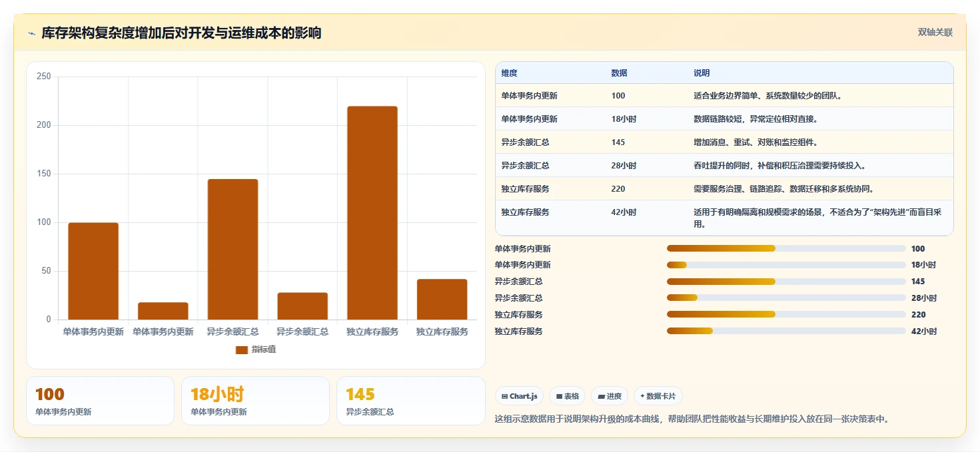Select the shortest chart bar valued 18

[163, 311]
